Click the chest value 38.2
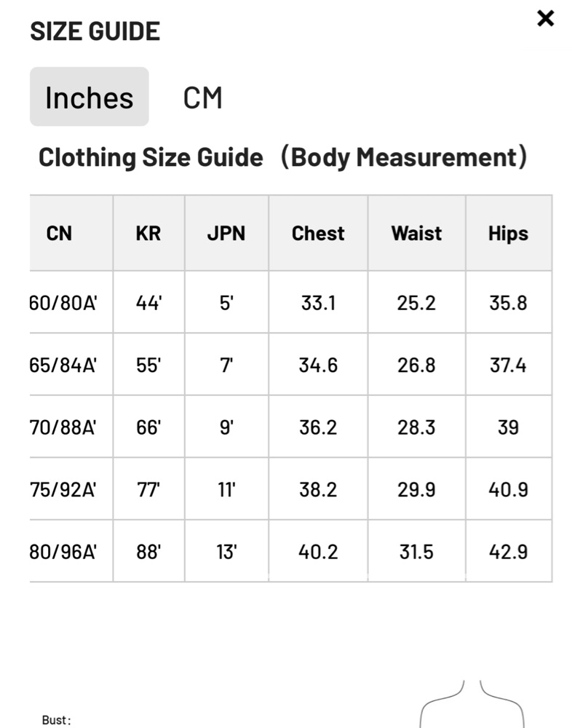Viewport: 583px width, 728px height. (x=318, y=489)
